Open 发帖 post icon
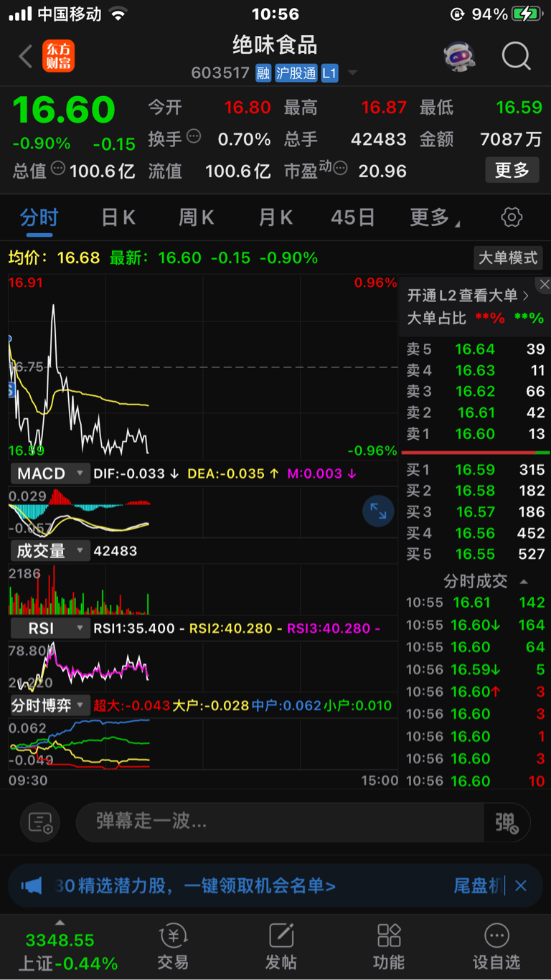 [281, 947]
